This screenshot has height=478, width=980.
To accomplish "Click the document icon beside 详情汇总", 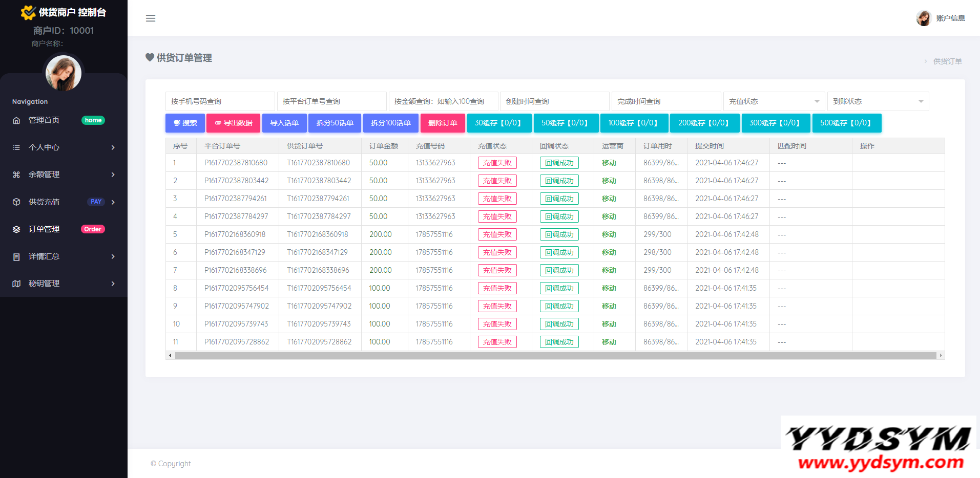I will (x=16, y=256).
